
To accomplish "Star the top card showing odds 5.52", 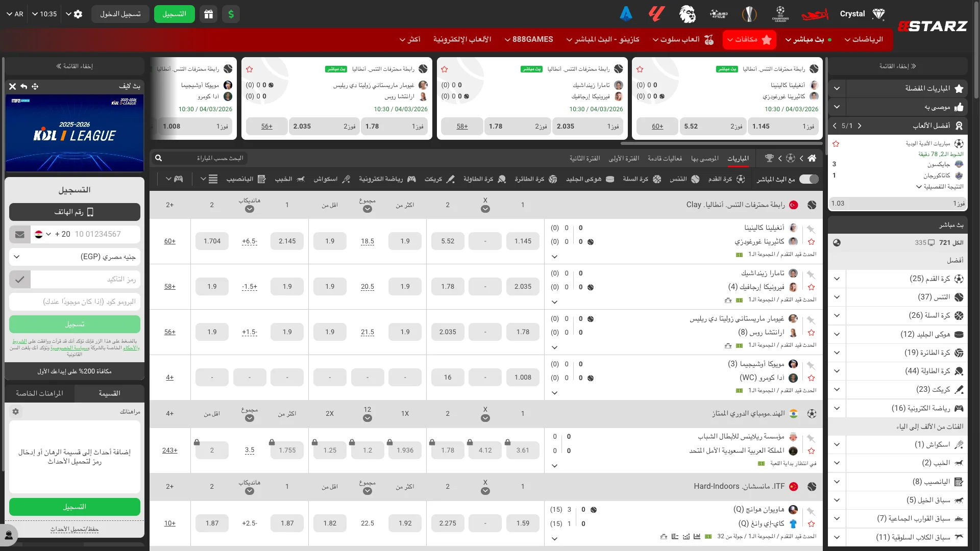I will point(640,69).
